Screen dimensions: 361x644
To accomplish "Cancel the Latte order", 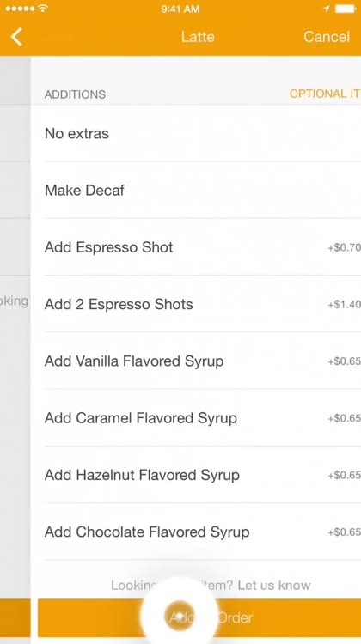I will (327, 37).
